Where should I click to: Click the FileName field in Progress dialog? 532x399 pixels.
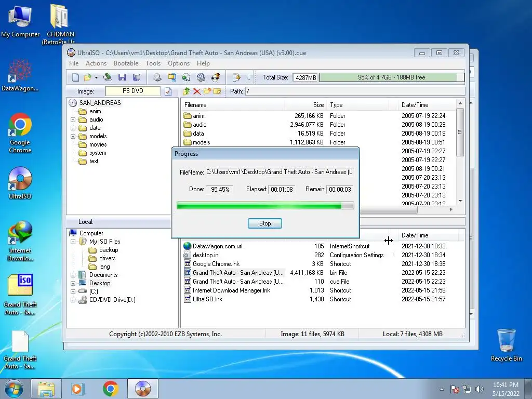280,172
